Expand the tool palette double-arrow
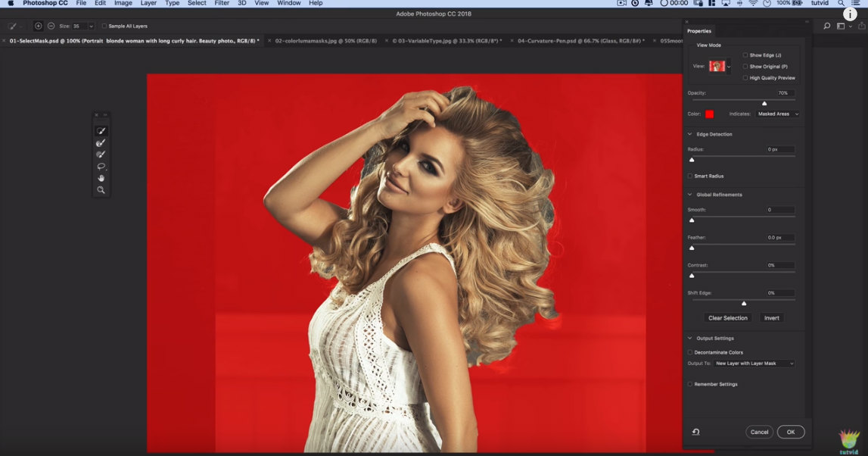The height and width of the screenshot is (456, 868). click(x=105, y=114)
